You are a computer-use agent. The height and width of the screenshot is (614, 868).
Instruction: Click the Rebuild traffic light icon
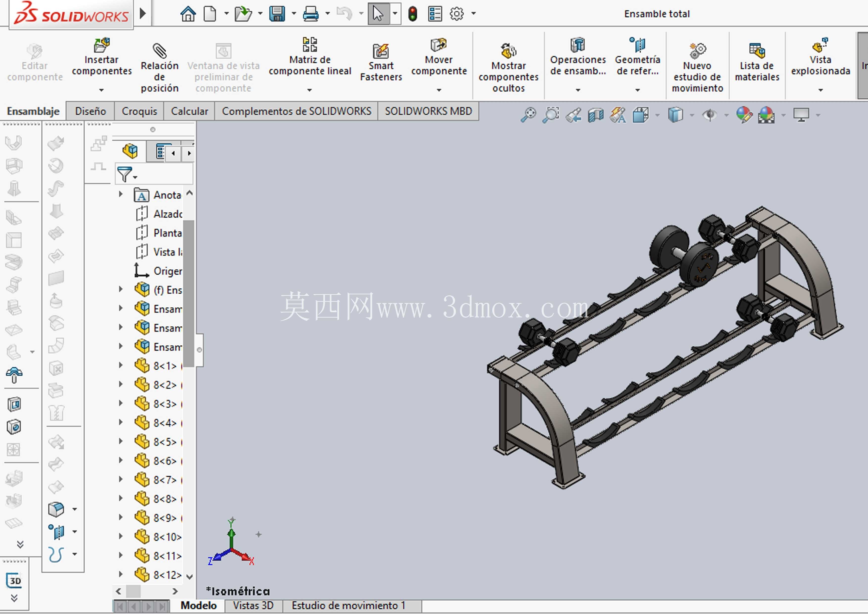pos(413,14)
